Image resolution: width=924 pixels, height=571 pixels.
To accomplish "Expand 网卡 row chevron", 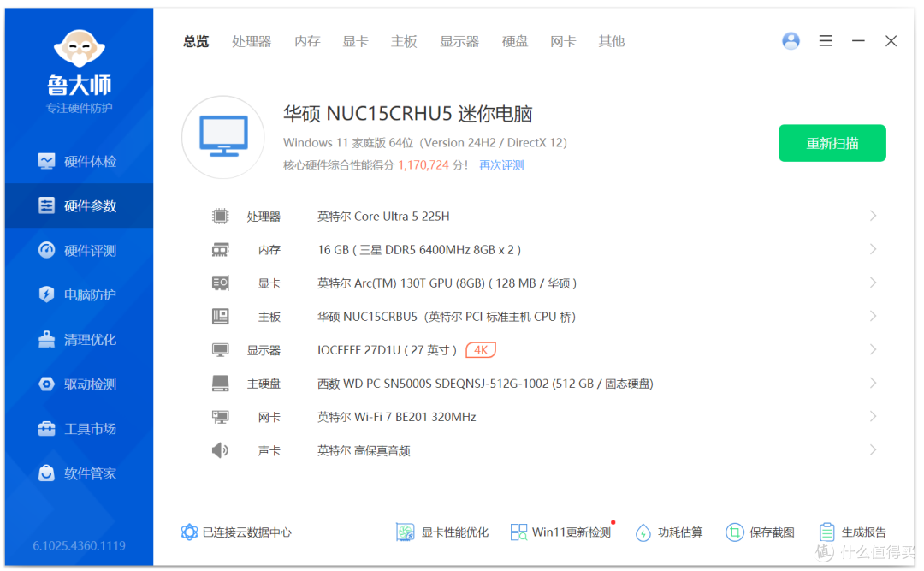I will click(873, 417).
